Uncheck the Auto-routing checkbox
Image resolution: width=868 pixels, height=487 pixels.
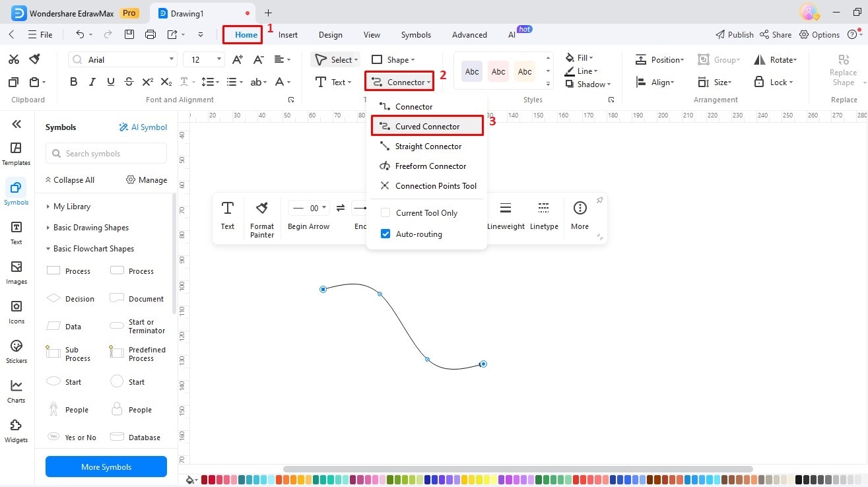385,234
